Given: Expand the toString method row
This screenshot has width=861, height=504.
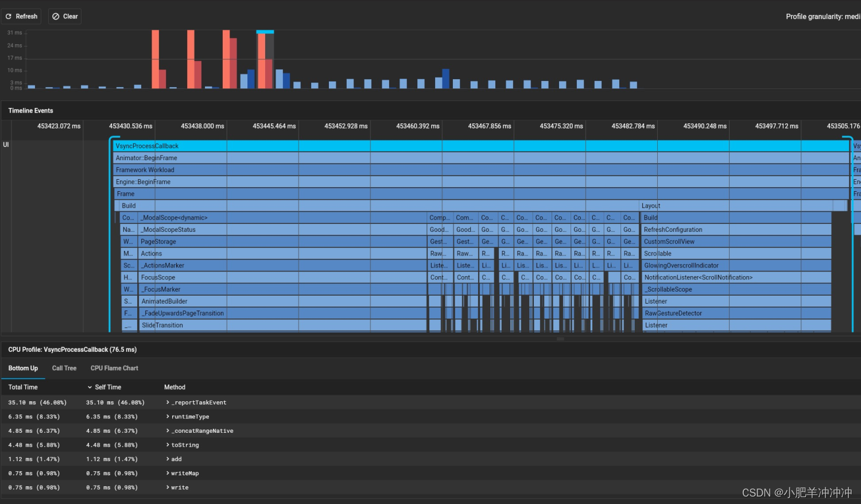Looking at the screenshot, I should click(168, 445).
